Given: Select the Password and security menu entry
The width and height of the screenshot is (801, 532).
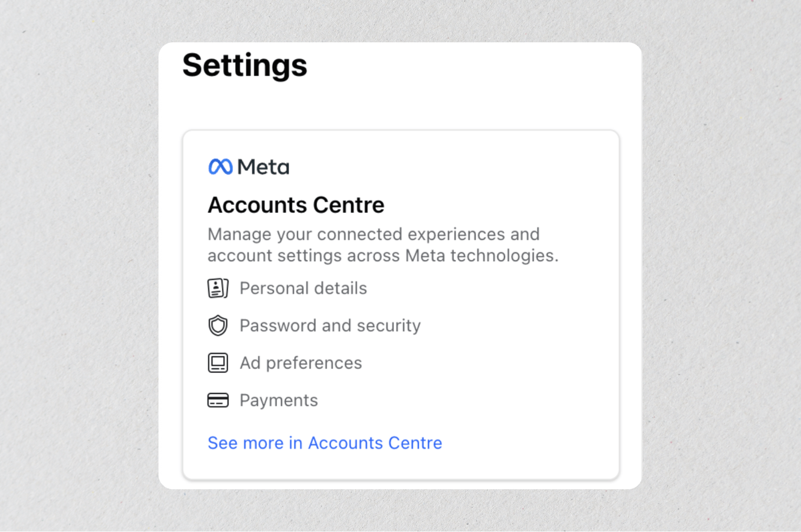Looking at the screenshot, I should point(330,325).
